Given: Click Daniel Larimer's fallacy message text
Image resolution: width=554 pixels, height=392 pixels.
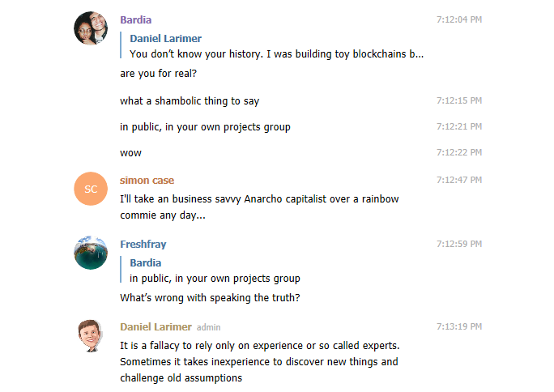Looking at the screenshot, I should 259,362.
